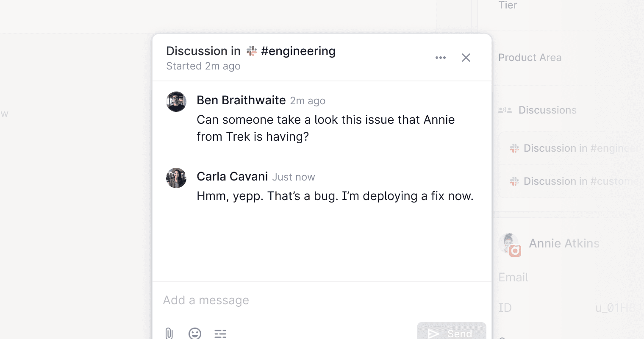Image resolution: width=644 pixels, height=339 pixels.
Task: Click the Slack logo beside #engineering title
Action: coord(251,50)
